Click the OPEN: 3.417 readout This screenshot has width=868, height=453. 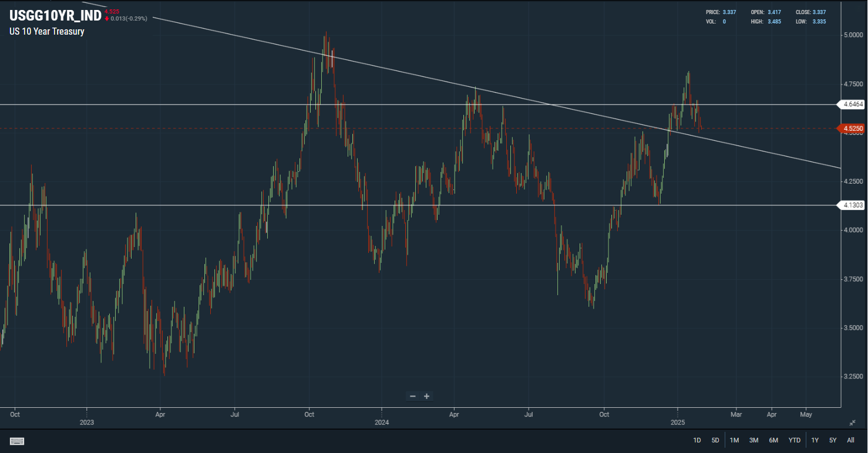(766, 12)
